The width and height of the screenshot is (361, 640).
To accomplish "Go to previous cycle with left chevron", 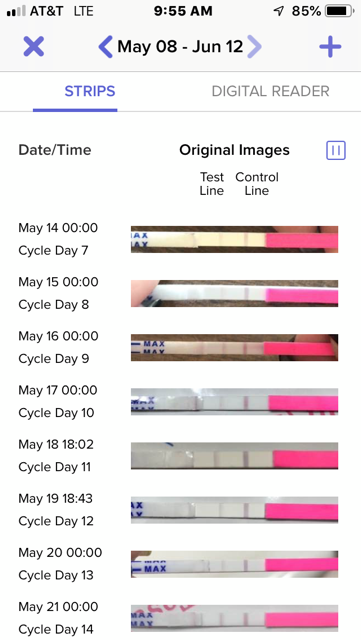I will (x=105, y=47).
